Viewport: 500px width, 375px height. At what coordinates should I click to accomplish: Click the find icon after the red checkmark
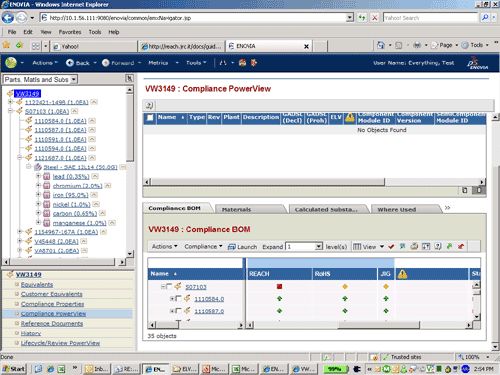(403, 247)
